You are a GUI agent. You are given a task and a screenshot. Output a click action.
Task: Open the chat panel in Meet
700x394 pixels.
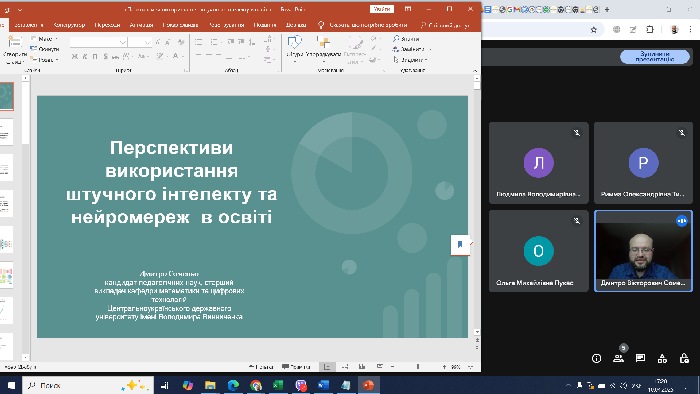[x=640, y=358]
